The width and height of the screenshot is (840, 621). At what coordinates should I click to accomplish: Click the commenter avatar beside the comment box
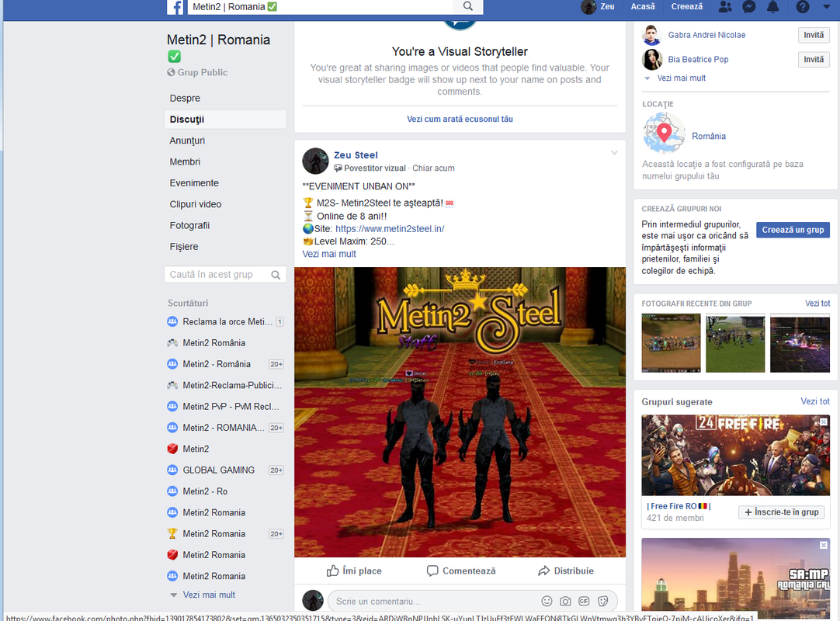coord(313,601)
